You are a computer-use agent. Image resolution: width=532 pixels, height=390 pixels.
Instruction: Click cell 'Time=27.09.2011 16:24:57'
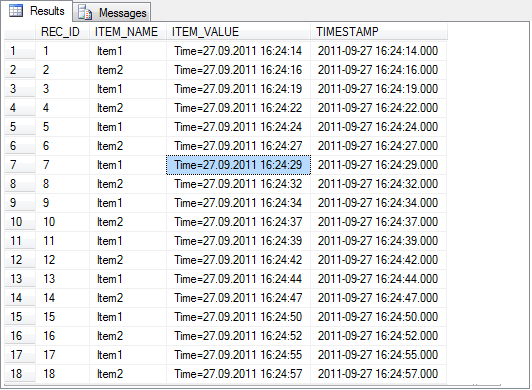239,374
